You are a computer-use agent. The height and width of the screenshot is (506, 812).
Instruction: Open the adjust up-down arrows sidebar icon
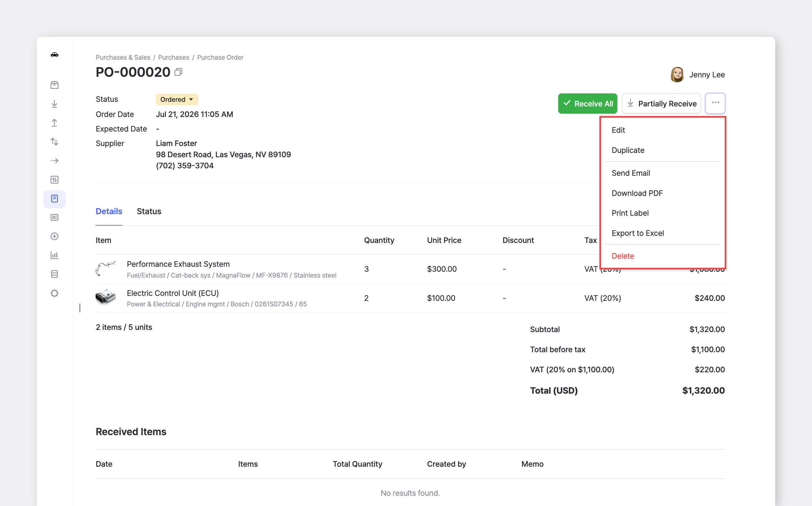(x=54, y=142)
